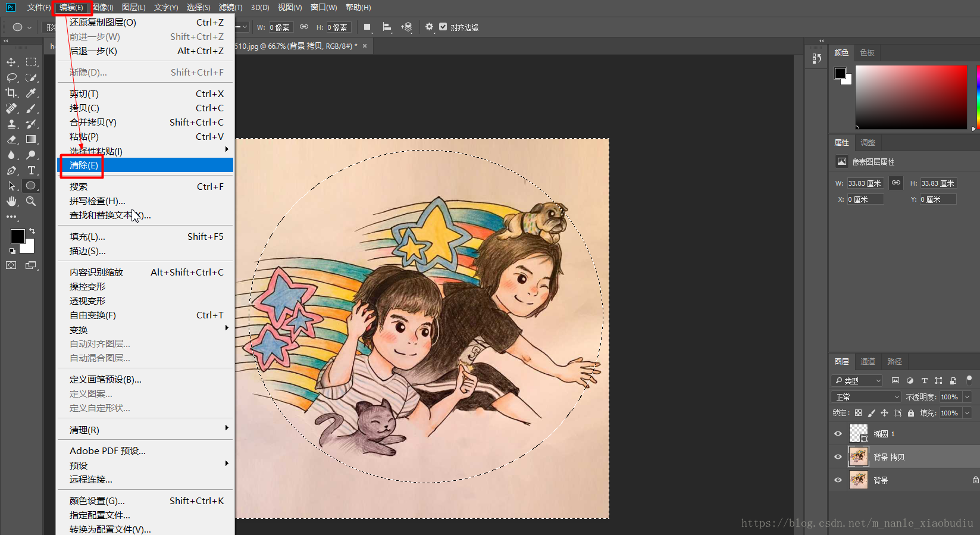Select the Brush tool
The image size is (980, 535).
tap(31, 108)
